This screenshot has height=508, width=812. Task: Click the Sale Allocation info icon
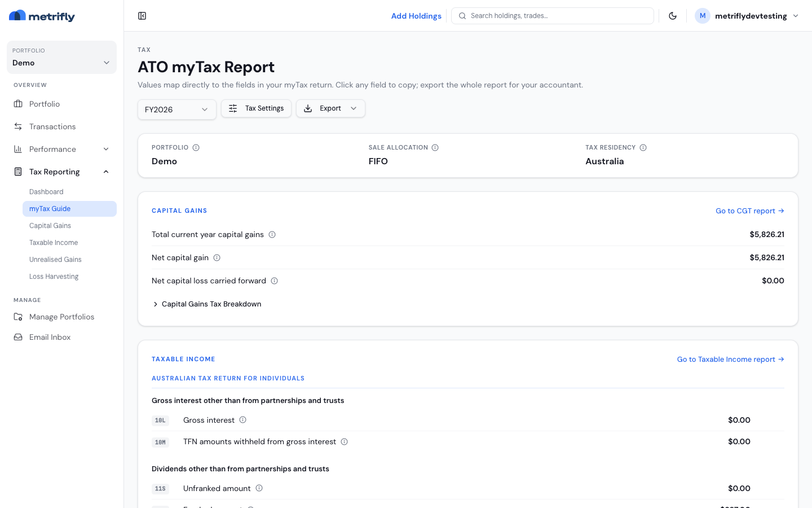[x=435, y=148]
